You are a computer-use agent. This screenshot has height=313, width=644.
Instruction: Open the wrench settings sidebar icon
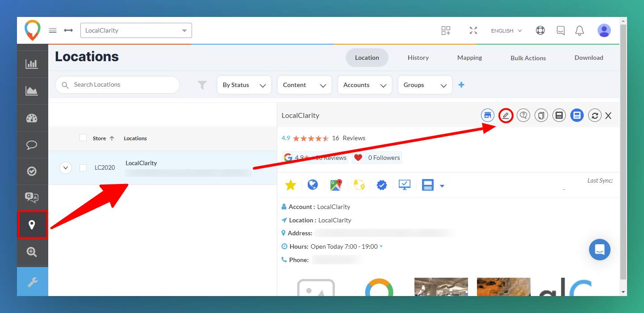[33, 282]
